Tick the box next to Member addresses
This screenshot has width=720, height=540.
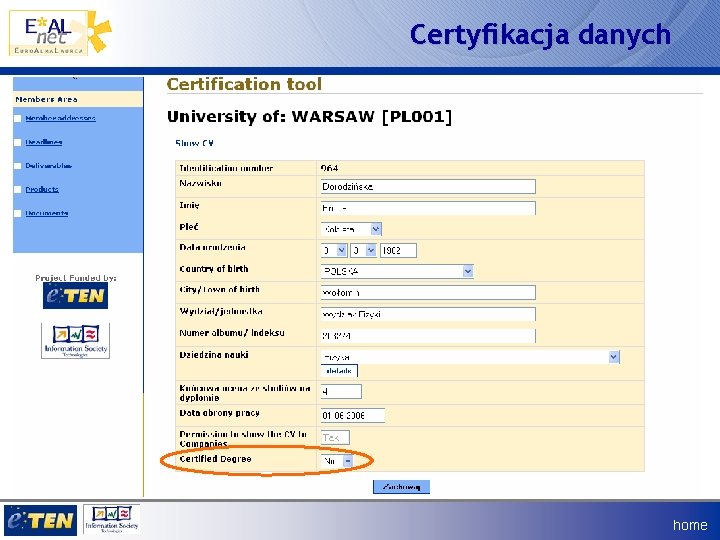(x=17, y=118)
